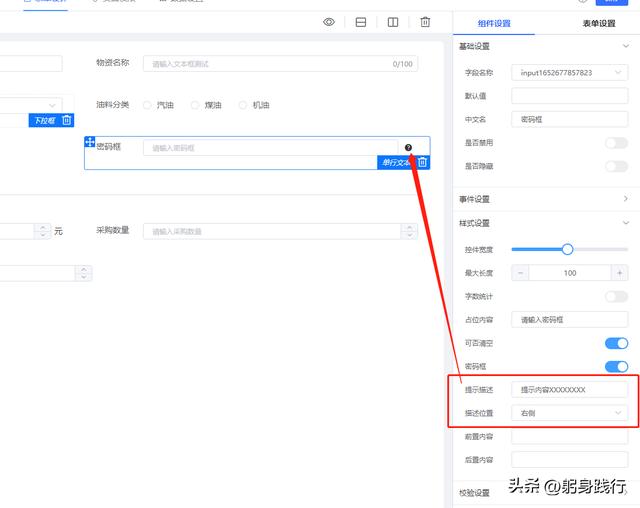Expand the 事件设置 section
This screenshot has width=640, height=508.
(x=625, y=199)
